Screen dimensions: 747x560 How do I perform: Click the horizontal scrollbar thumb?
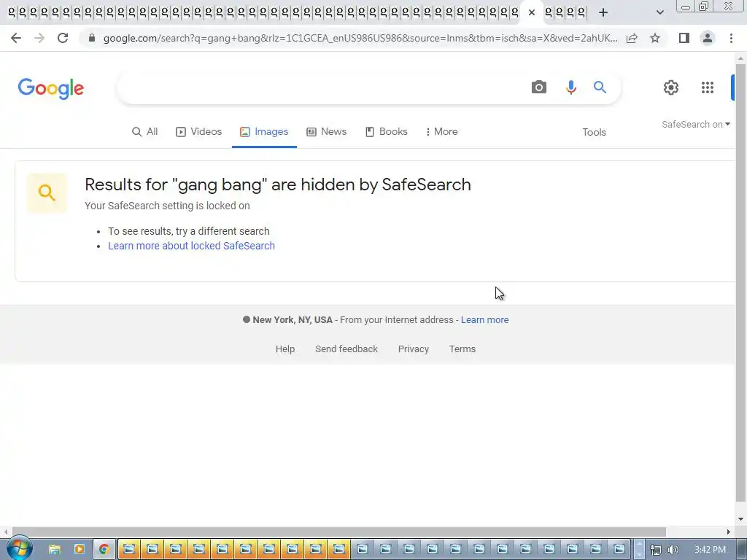pyautogui.click(x=338, y=532)
